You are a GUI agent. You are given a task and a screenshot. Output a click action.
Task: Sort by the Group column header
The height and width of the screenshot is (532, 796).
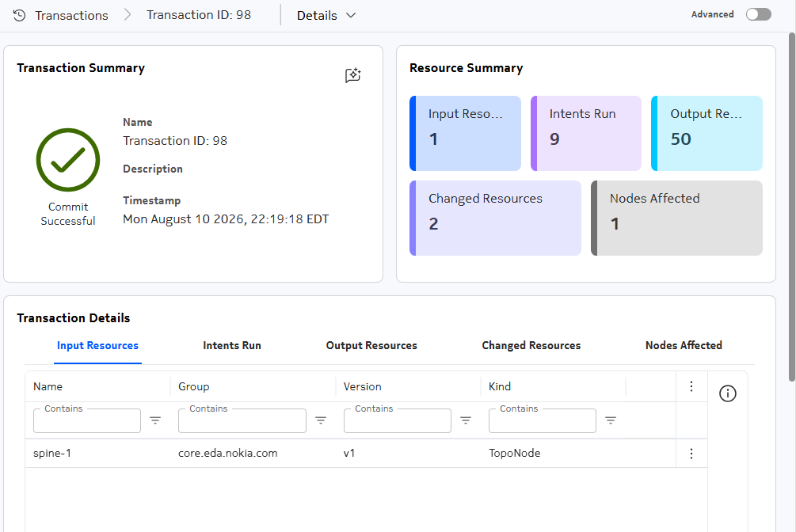click(193, 387)
